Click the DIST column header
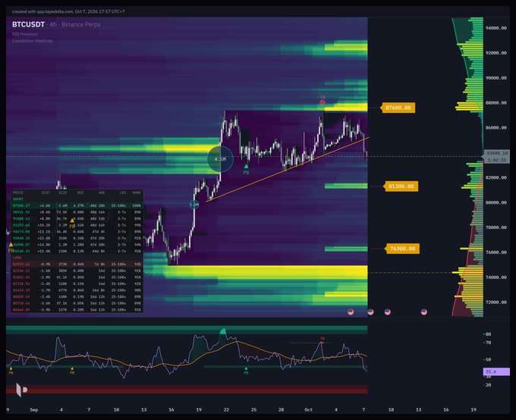Viewport: 516px width, 420px height. pyautogui.click(x=46, y=193)
